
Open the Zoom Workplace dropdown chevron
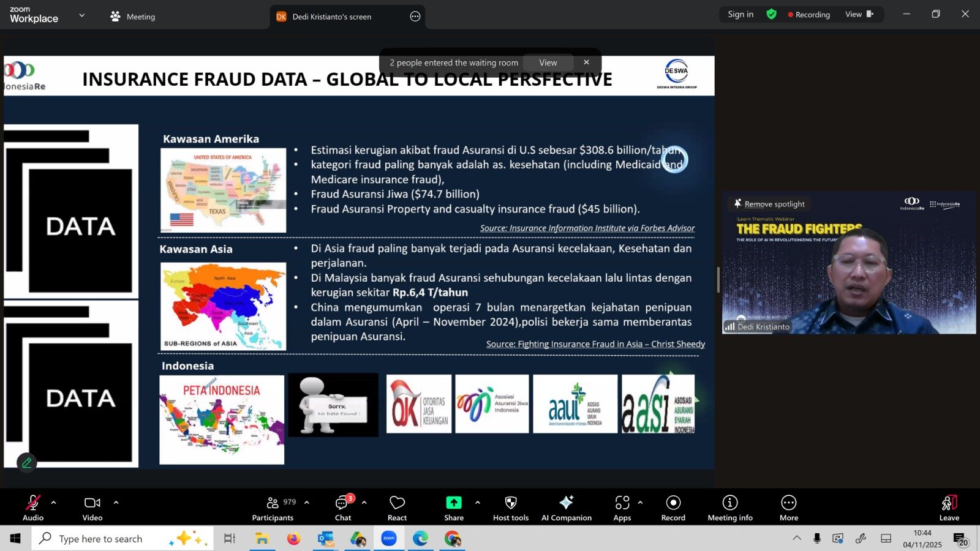(82, 15)
